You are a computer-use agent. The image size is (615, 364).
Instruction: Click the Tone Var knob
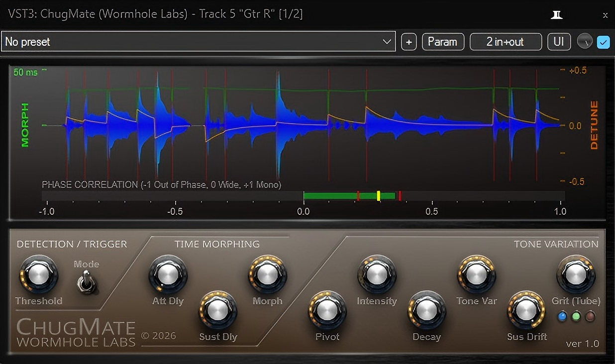click(x=476, y=274)
